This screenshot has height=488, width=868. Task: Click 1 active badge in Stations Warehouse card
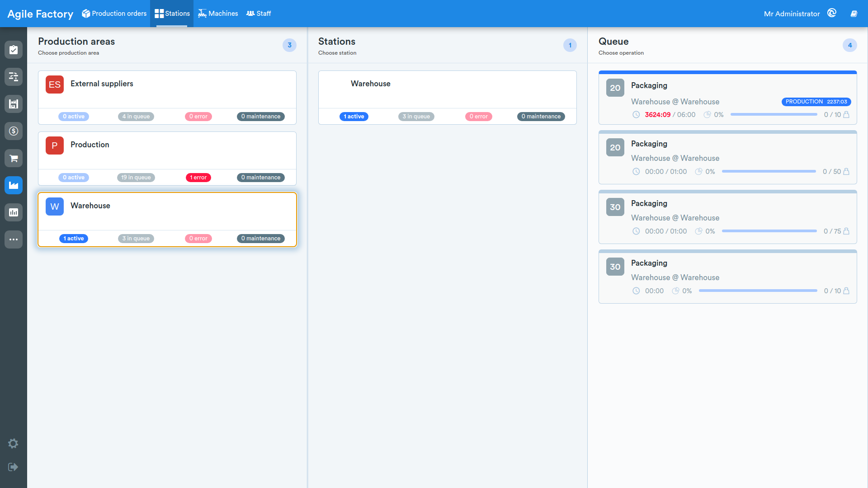pyautogui.click(x=354, y=117)
